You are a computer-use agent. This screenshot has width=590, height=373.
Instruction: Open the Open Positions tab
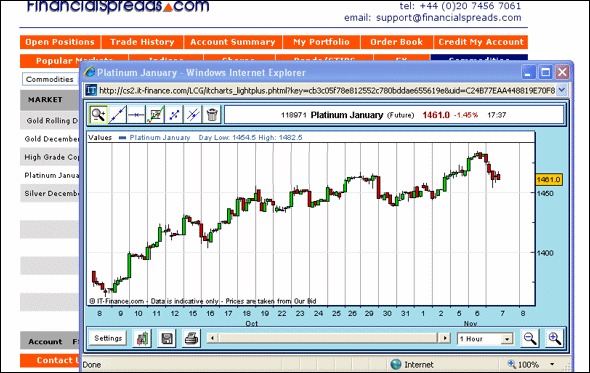tap(60, 42)
